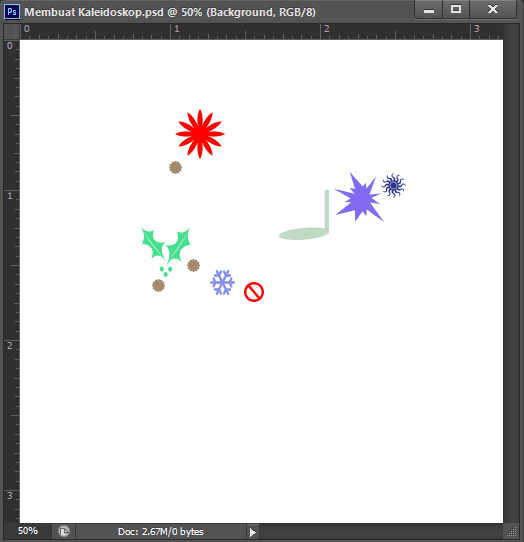
Task: Click the light blue snowflake shape
Action: (222, 282)
